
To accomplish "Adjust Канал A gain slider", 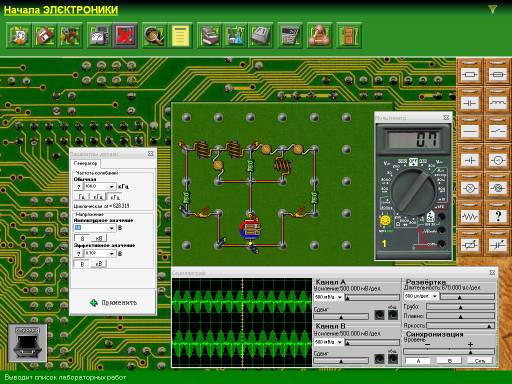I will pos(372,297).
